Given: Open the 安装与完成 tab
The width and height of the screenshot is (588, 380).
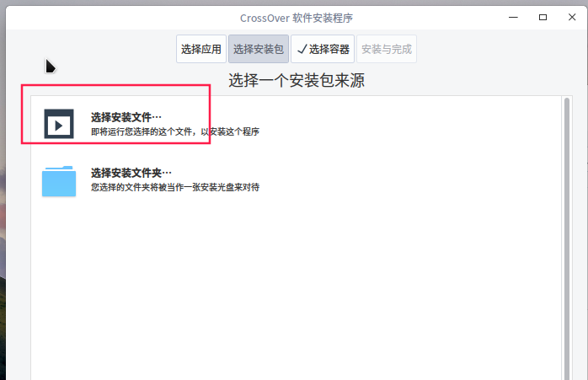Looking at the screenshot, I should [387, 49].
